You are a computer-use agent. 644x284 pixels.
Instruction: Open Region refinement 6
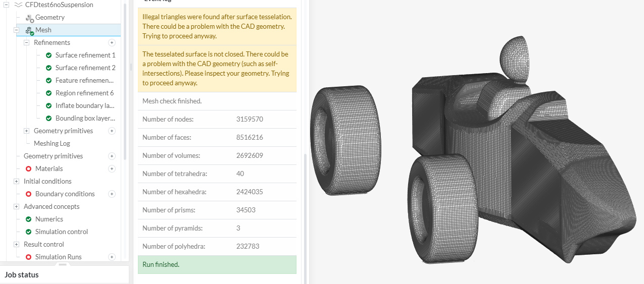[x=84, y=93]
